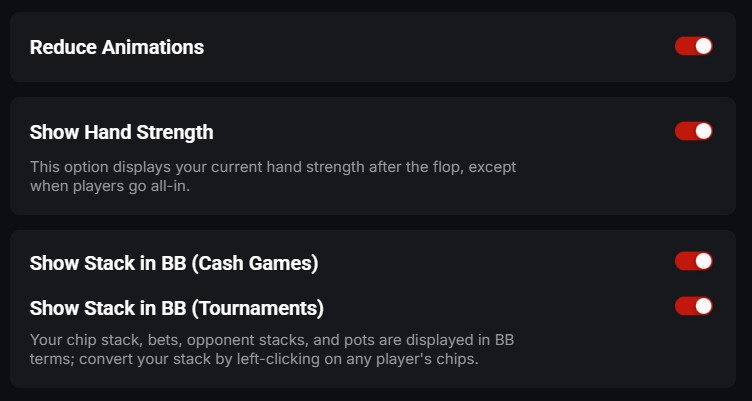Click the Reduce Animations label
The width and height of the screenshot is (752, 401).
pyautogui.click(x=117, y=47)
